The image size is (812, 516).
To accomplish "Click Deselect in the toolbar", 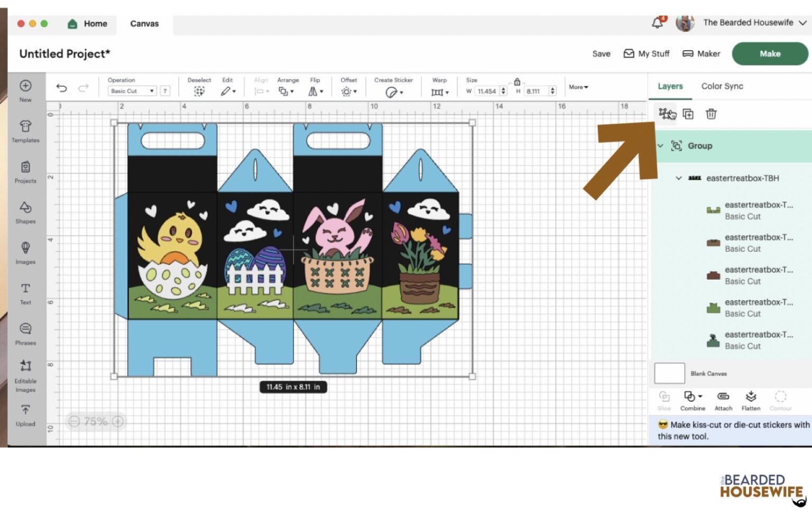I will 199,87.
